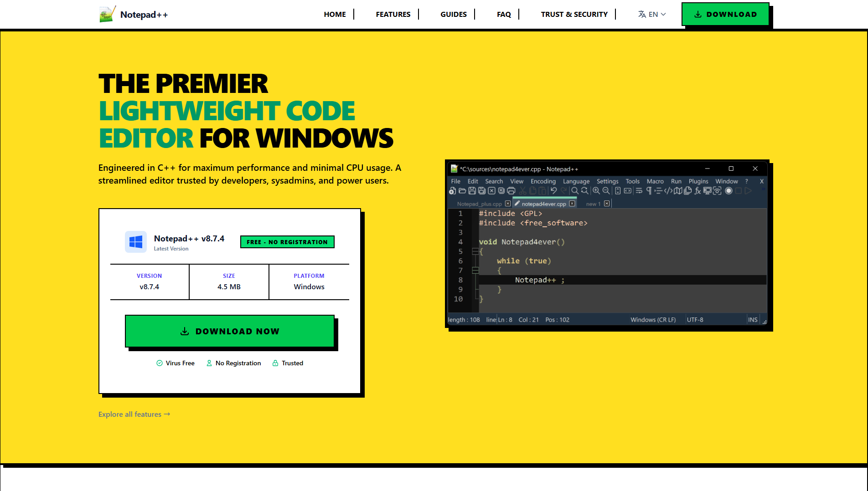The height and width of the screenshot is (491, 868).
Task: Click Document Map icon in Notepad++ screenshot toolbar
Action: [x=678, y=191]
